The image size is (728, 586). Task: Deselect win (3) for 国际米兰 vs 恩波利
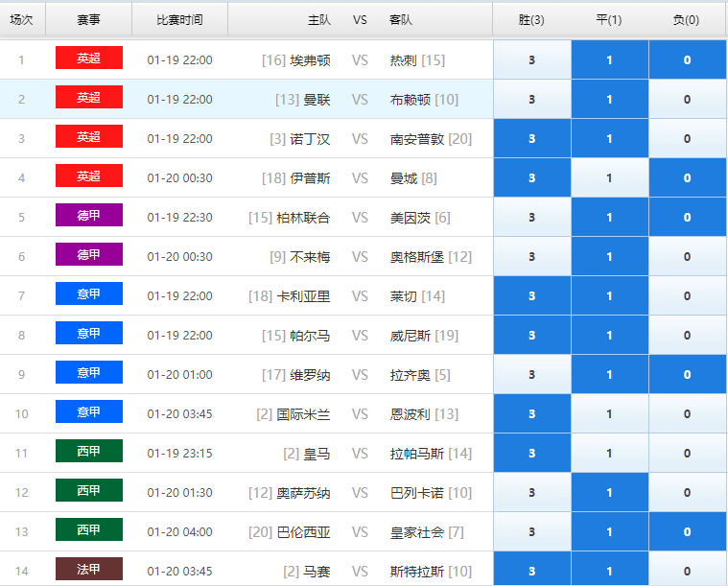click(532, 413)
